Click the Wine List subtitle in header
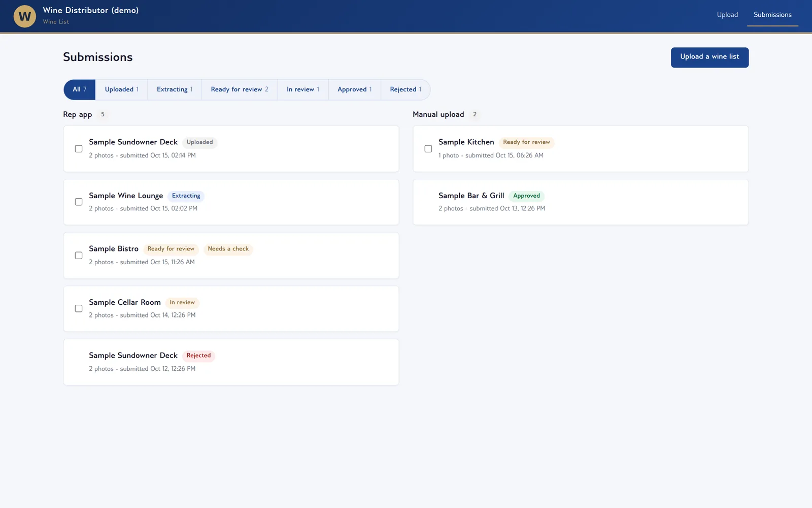Image resolution: width=812 pixels, height=508 pixels. tap(56, 22)
